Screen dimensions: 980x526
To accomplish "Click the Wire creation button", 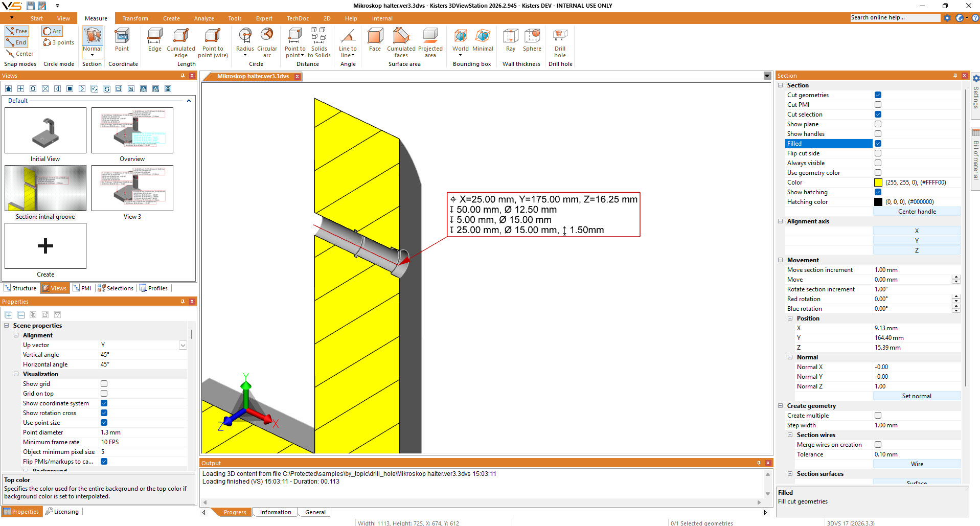I will coord(917,464).
